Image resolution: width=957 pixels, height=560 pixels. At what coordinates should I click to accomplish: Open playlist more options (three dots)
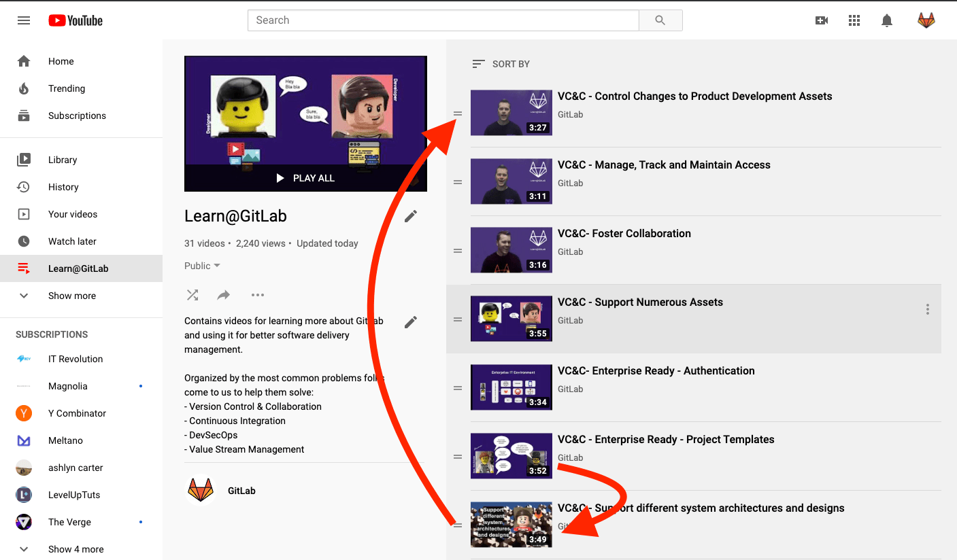257,295
